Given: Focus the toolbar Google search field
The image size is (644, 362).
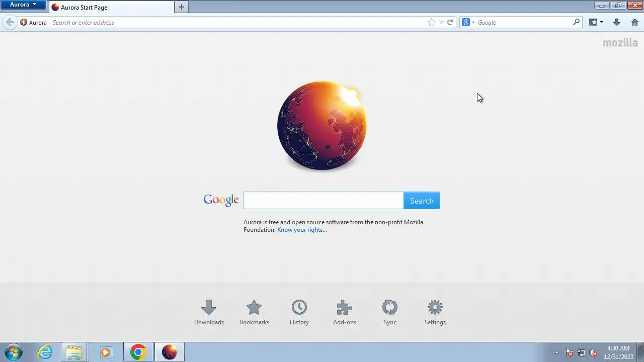Looking at the screenshot, I should pos(523,23).
